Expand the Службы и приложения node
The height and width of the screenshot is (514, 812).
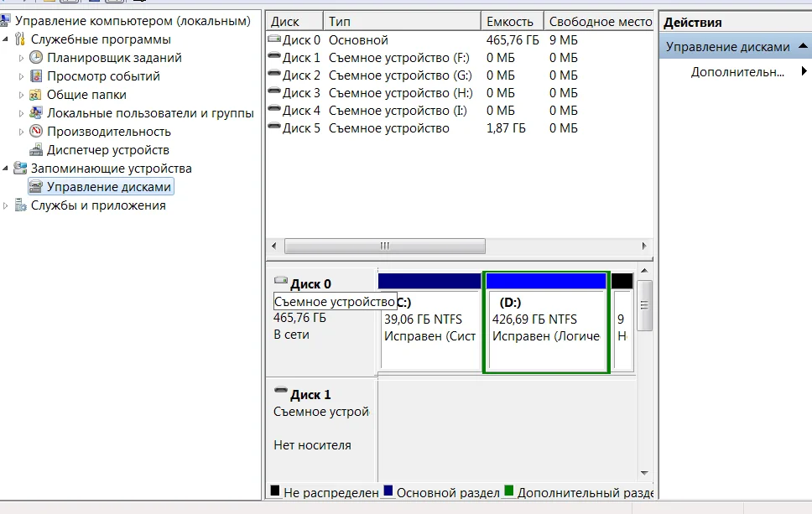click(x=6, y=206)
